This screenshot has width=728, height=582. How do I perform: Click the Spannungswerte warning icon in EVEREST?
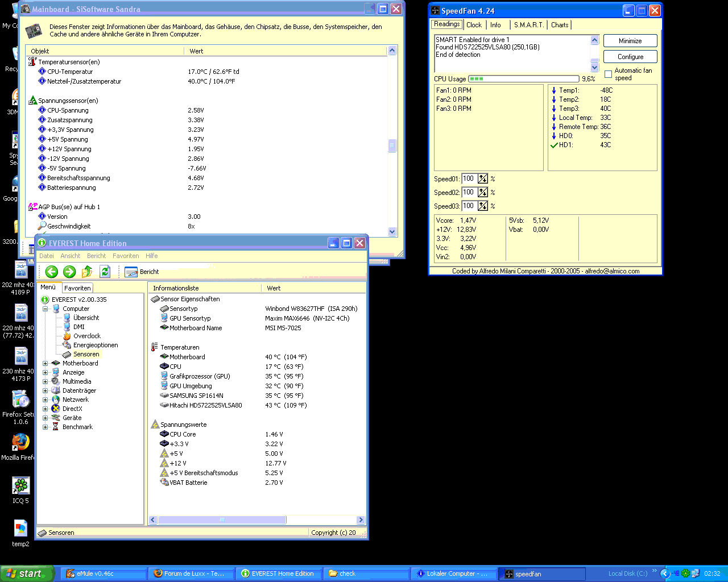click(x=155, y=425)
